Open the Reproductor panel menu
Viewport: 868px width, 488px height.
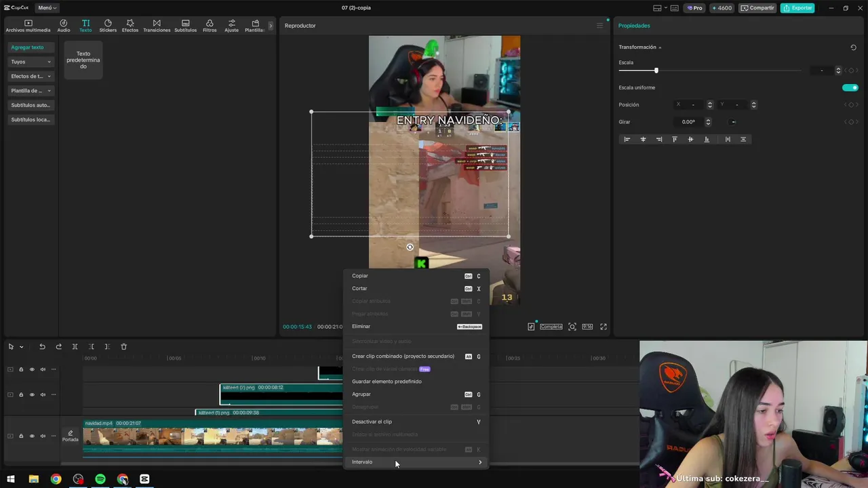coord(599,26)
